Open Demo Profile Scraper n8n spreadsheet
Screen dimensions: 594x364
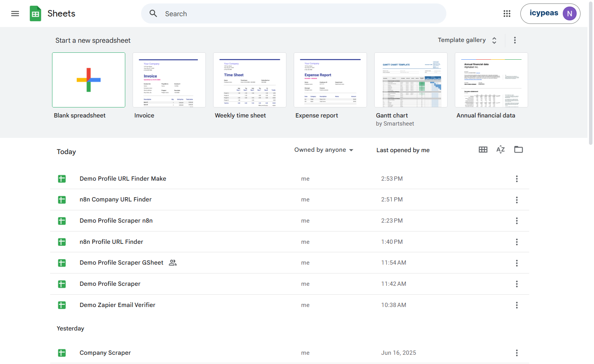click(289, 221)
